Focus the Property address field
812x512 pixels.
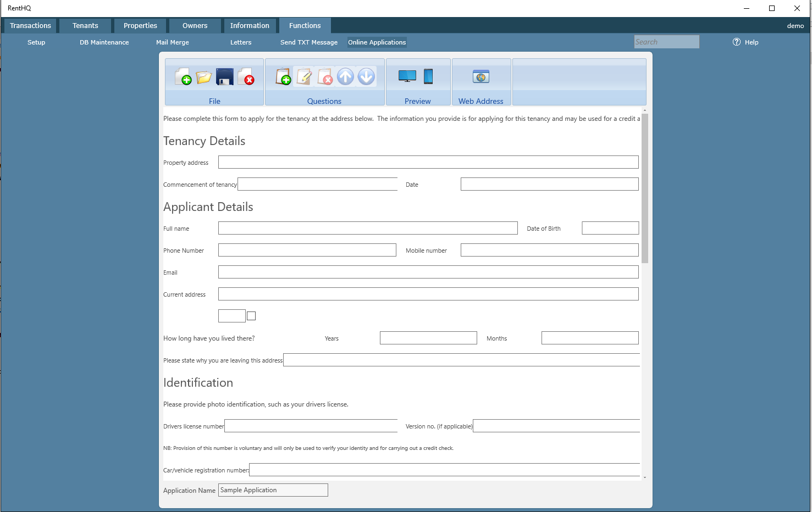428,162
